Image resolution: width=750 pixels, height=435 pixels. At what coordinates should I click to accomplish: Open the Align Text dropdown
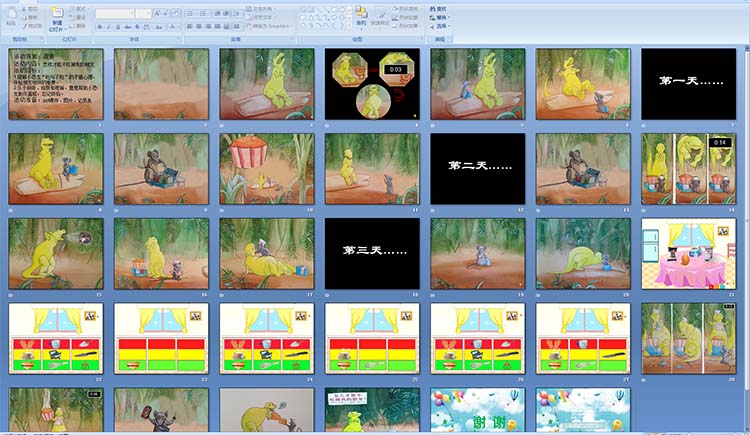260,18
